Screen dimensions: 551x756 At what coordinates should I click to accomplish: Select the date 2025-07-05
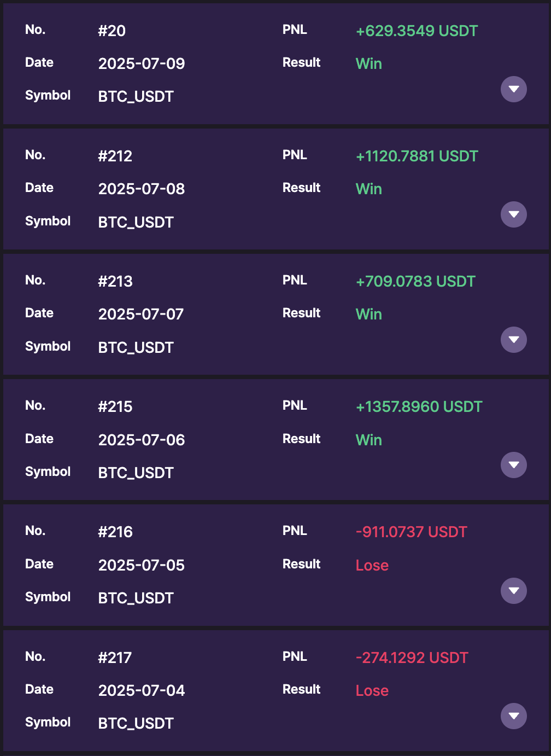point(142,566)
